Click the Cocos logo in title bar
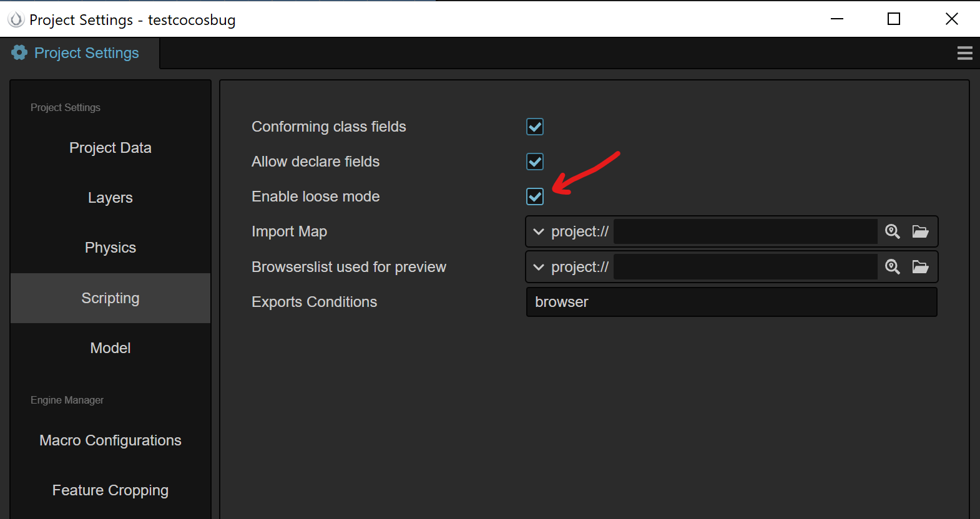 (16, 20)
